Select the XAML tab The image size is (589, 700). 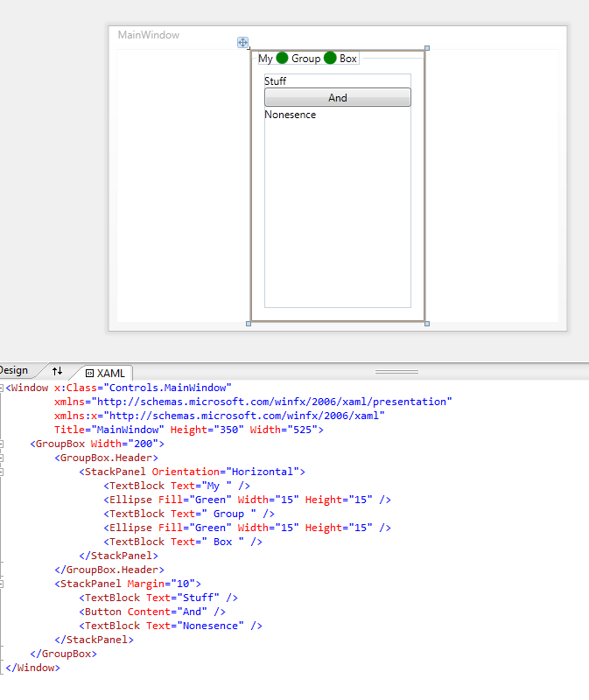point(105,373)
